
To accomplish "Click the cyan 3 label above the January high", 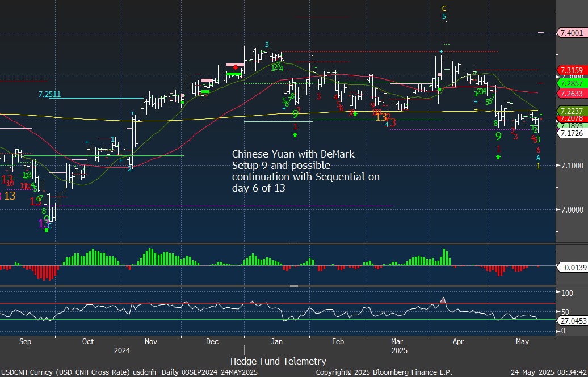I will click(267, 45).
